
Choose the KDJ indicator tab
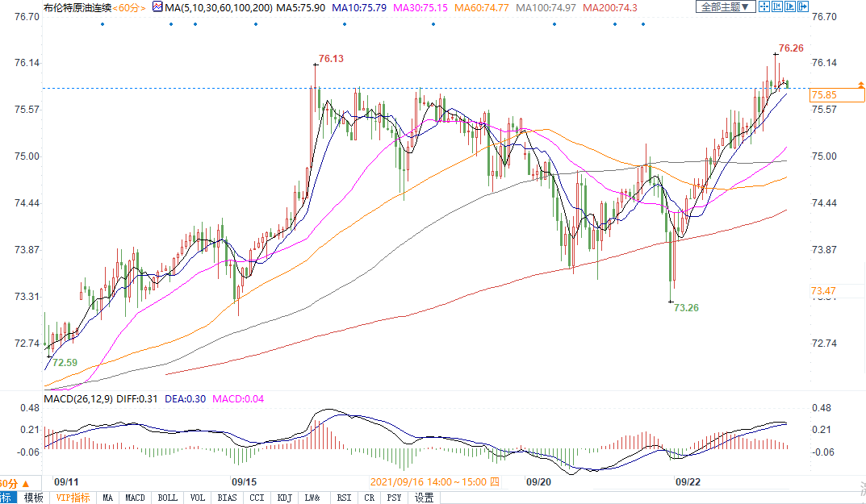[284, 498]
